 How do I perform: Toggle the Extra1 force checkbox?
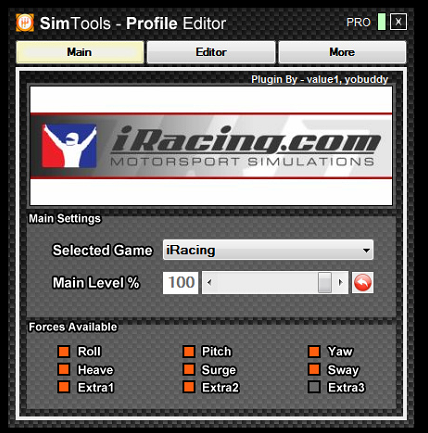[64, 387]
